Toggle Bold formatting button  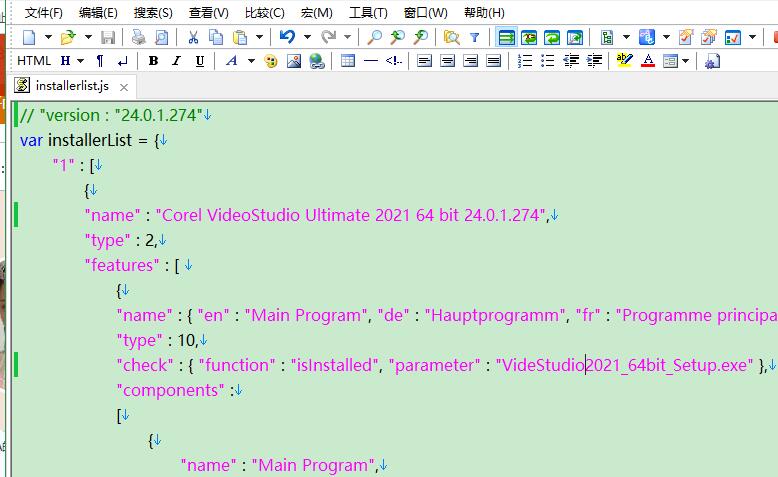(153, 61)
